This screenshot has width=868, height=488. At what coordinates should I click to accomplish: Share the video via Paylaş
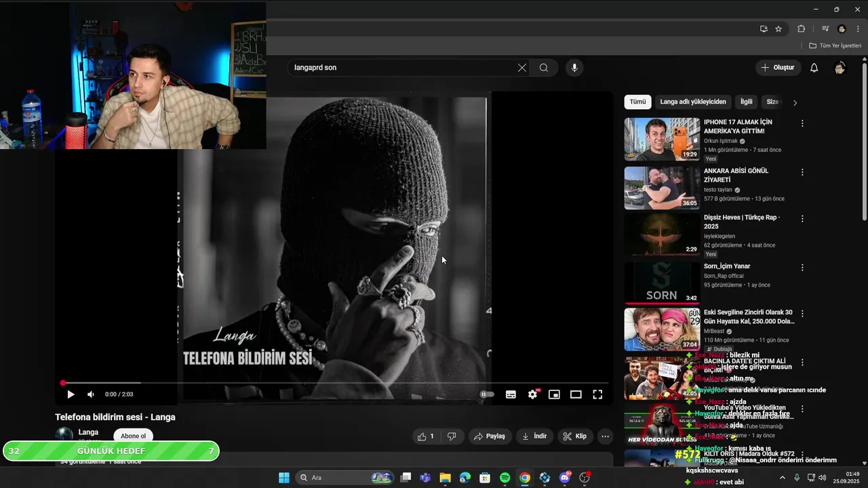pos(490,436)
